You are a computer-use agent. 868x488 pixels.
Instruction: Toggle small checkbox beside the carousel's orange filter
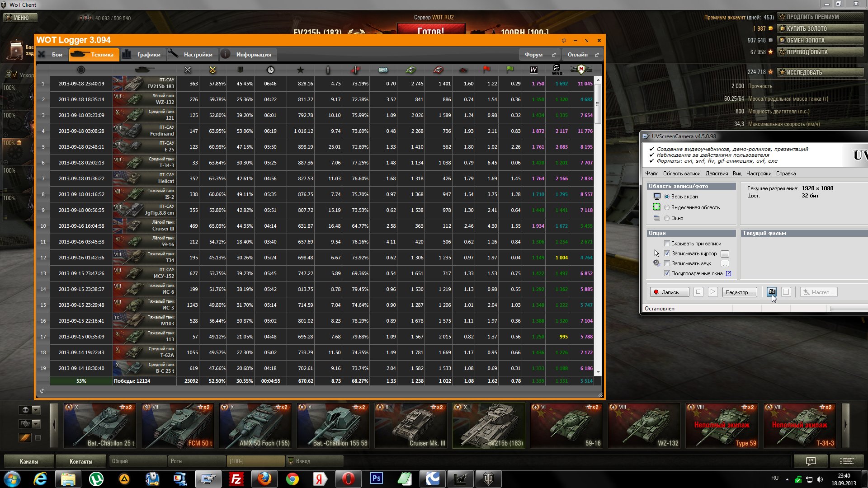click(x=38, y=438)
